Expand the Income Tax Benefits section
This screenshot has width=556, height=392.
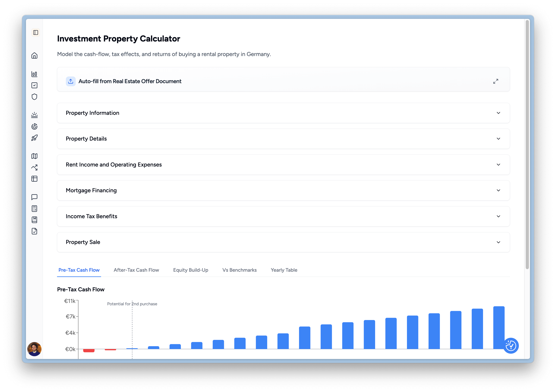(x=283, y=216)
